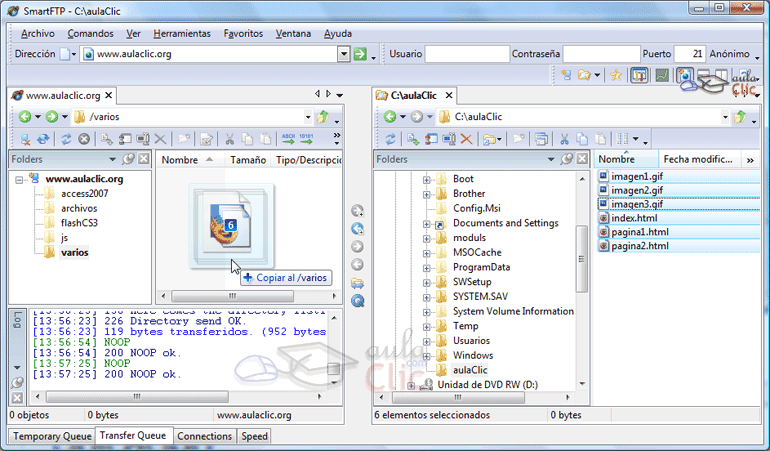Switch to the Temporary Queue tab
Screen dimensions: 770x451
tap(52, 436)
